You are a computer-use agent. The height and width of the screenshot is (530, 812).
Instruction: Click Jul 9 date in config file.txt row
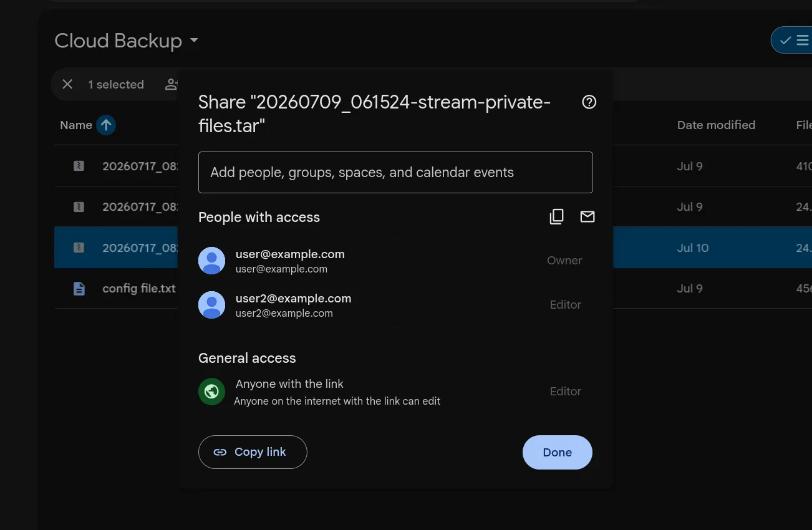[x=690, y=289]
